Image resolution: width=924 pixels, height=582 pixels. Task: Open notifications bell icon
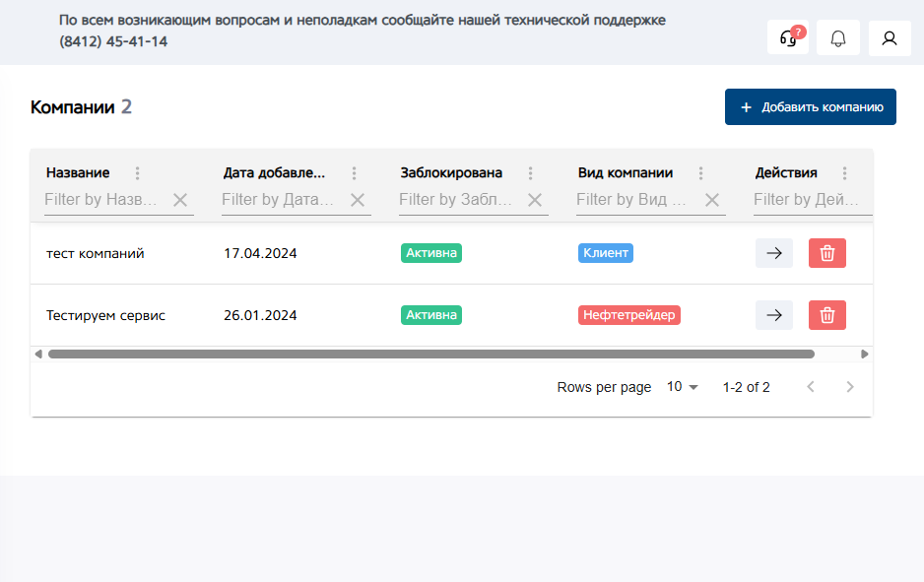click(x=838, y=37)
